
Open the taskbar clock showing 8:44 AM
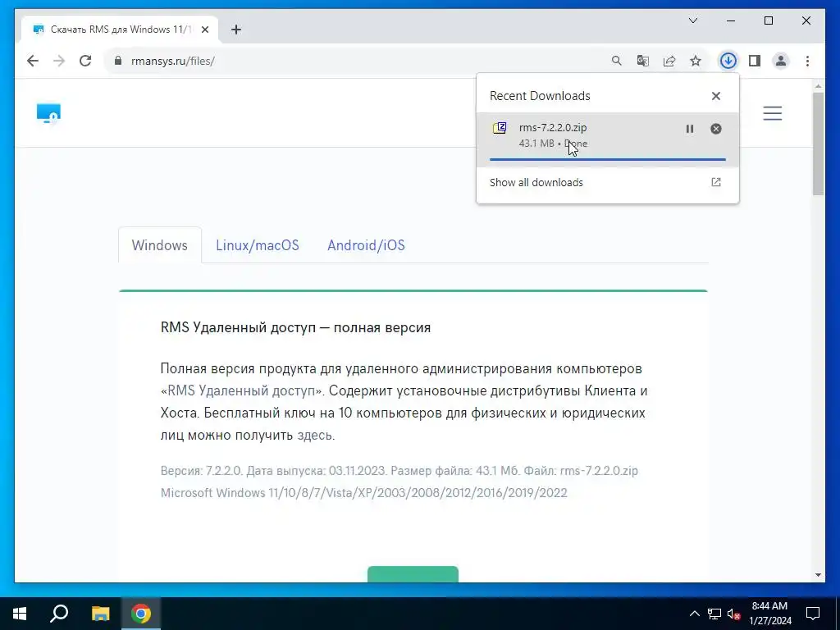tap(769, 614)
